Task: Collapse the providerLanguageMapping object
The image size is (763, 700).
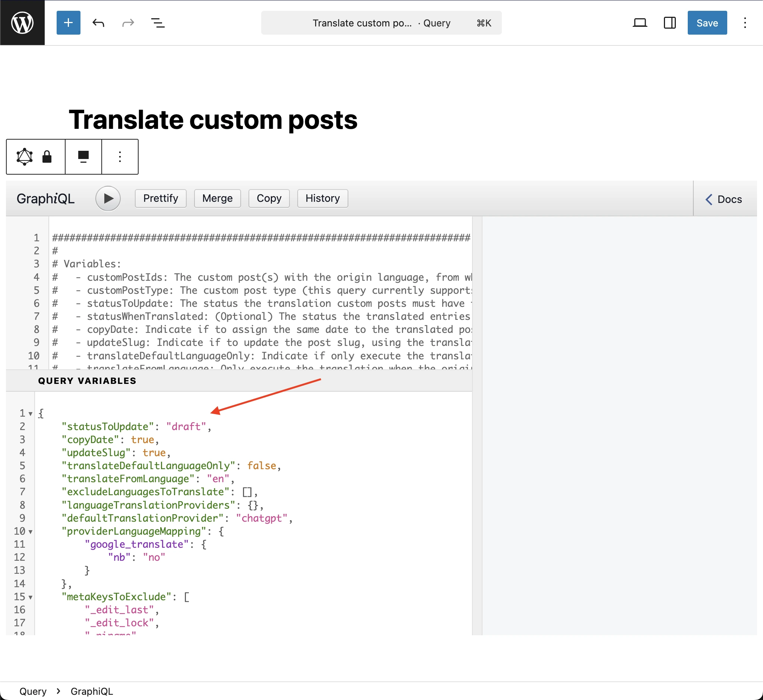Action: tap(30, 531)
